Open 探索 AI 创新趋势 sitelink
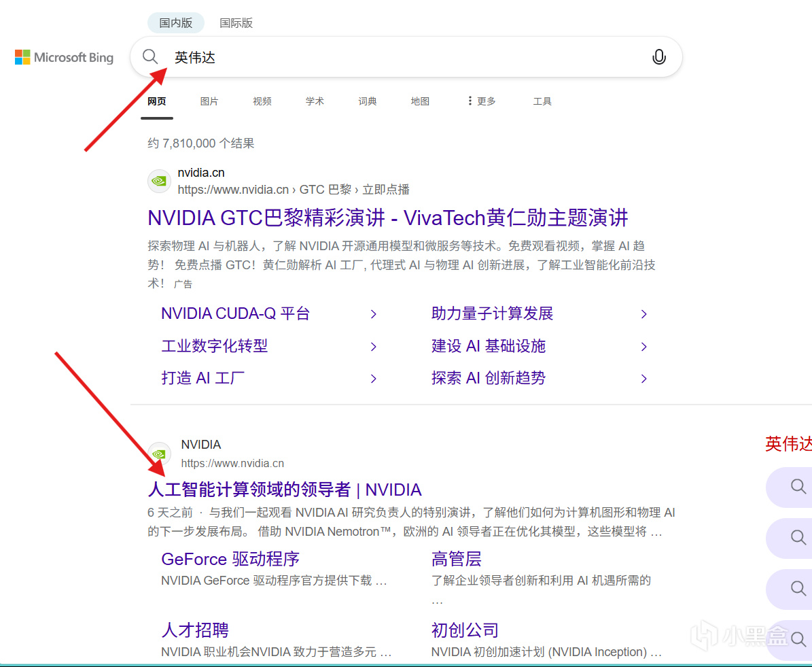Screen dimensions: 812x667 pos(489,378)
